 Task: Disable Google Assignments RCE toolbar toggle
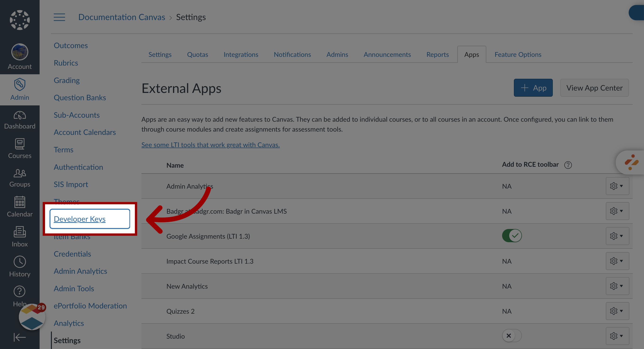tap(512, 236)
